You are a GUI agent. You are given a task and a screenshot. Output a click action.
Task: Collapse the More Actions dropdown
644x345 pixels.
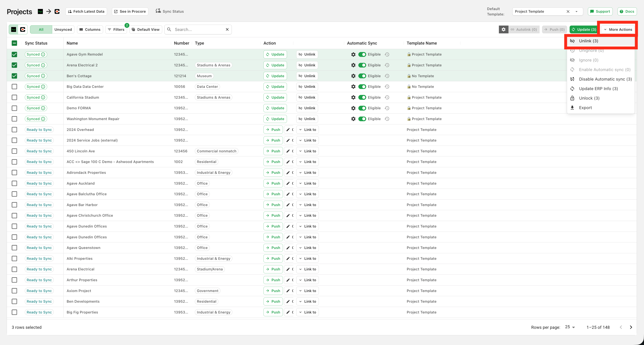coord(618,29)
